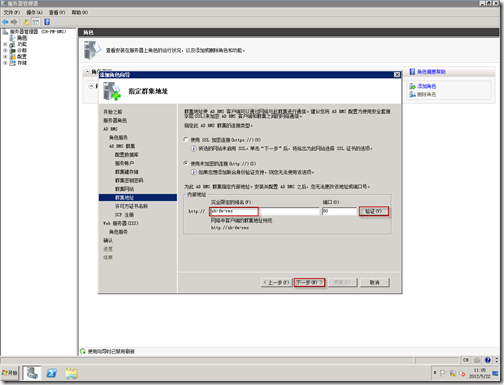Select SCP 注册 wizard step
Viewport: 504px width, 385px height.
124,215
